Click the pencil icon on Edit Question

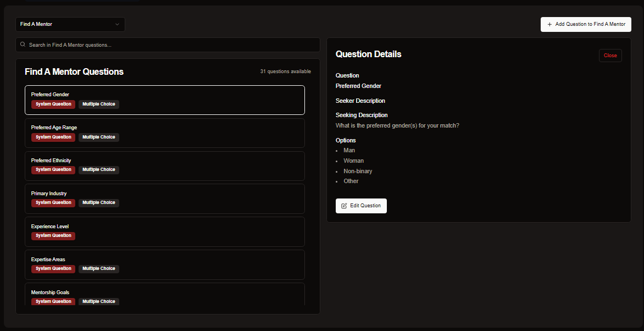pos(344,206)
